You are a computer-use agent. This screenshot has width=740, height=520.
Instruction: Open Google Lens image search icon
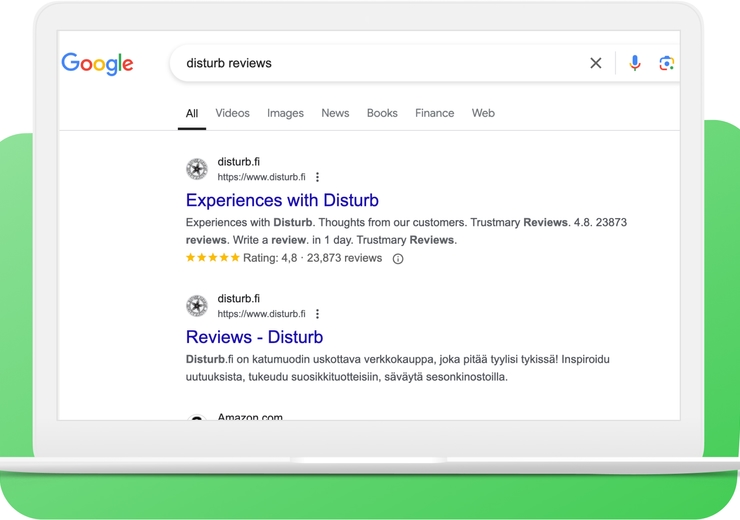[666, 63]
